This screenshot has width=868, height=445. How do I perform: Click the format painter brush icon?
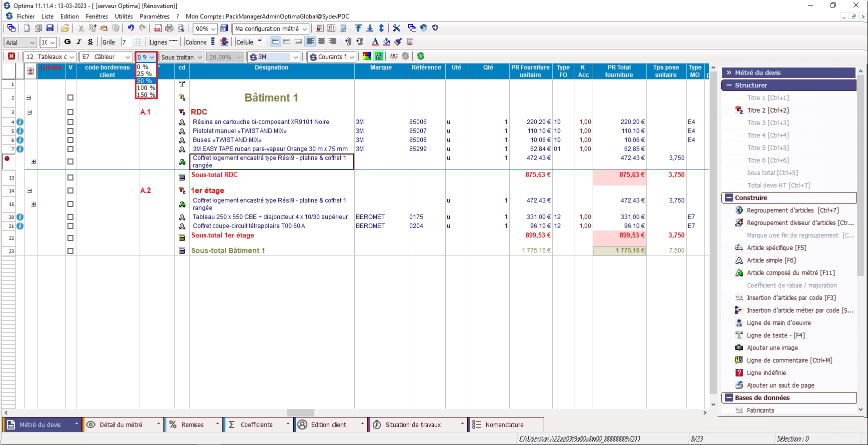tap(398, 42)
